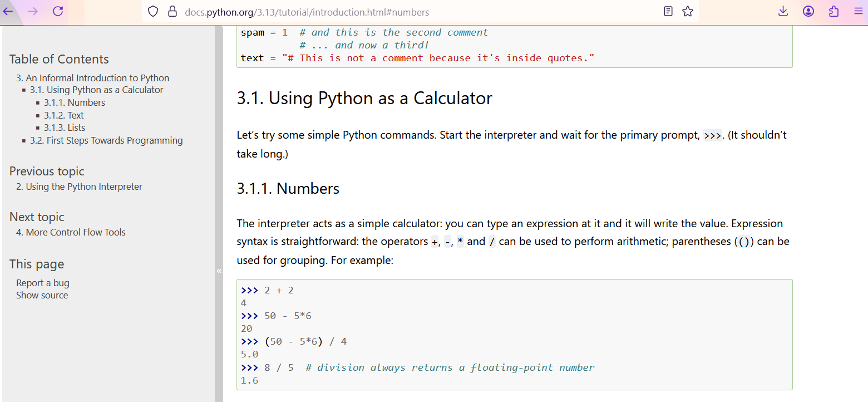Viewport: 868px width, 402px height.
Task: Click the 'text = "# This is not a comment' line
Action: point(418,58)
